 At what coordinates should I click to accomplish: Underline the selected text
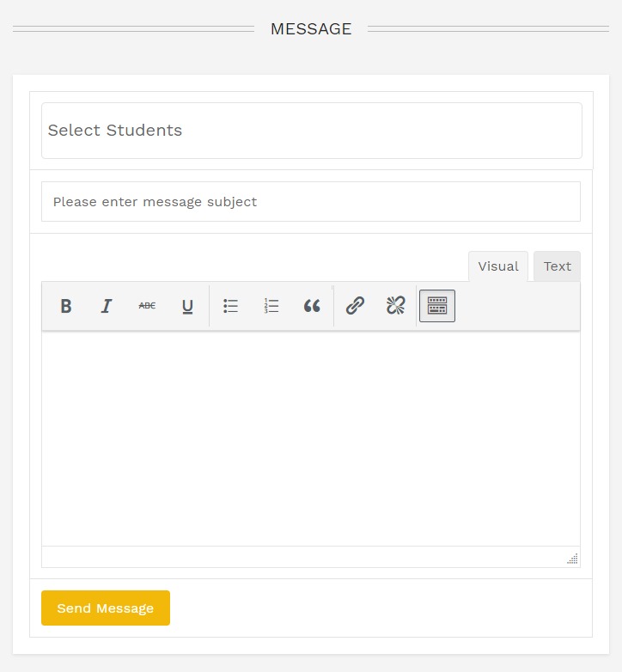click(x=187, y=306)
